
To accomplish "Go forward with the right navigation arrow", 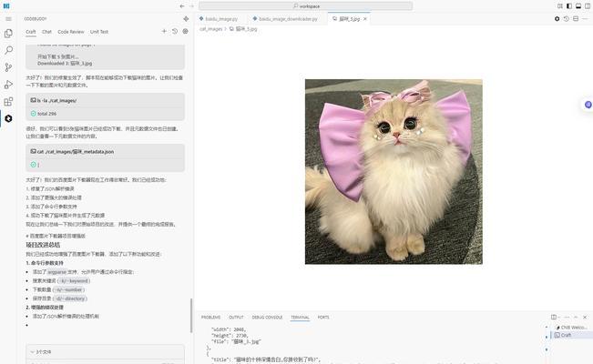I will [x=191, y=6].
